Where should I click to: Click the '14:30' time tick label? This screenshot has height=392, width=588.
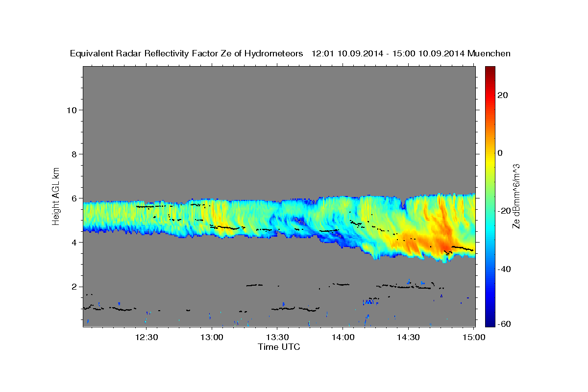(408, 338)
